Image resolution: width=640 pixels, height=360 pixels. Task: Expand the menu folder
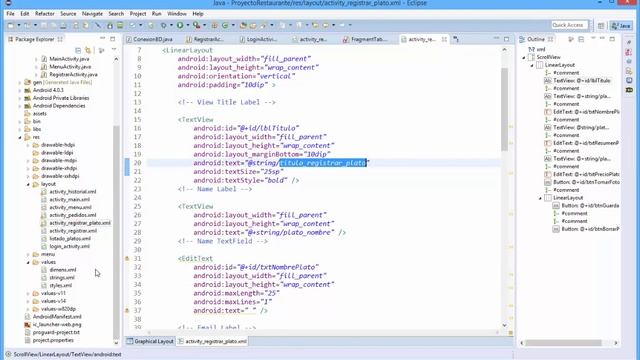click(x=28, y=254)
